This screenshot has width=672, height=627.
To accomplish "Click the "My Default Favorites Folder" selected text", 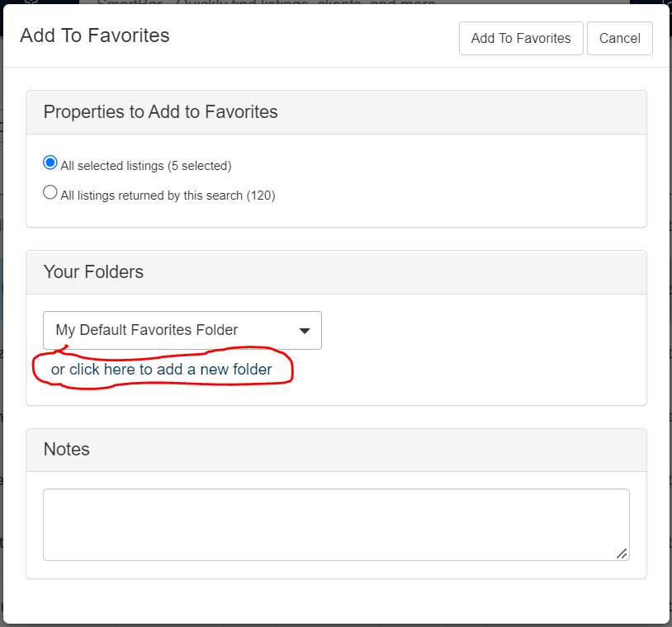I will click(147, 330).
